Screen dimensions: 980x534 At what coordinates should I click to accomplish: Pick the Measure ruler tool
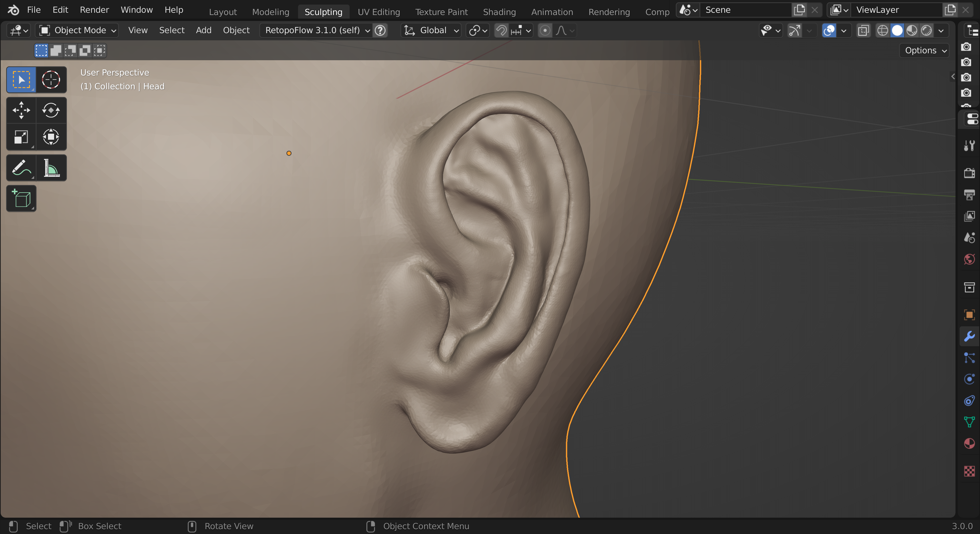(51, 168)
